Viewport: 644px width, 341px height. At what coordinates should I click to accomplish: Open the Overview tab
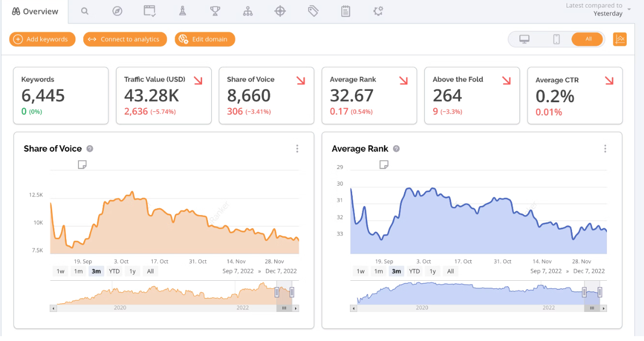[x=35, y=11]
